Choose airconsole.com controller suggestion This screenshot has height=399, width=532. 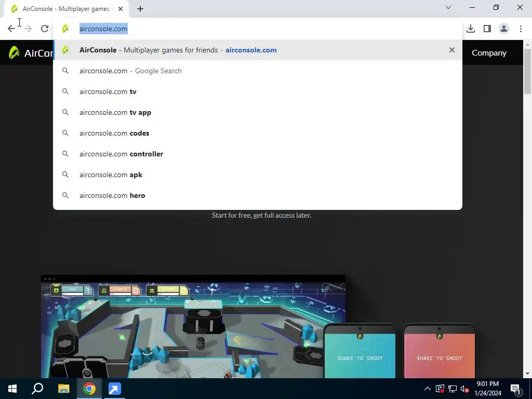258,154
